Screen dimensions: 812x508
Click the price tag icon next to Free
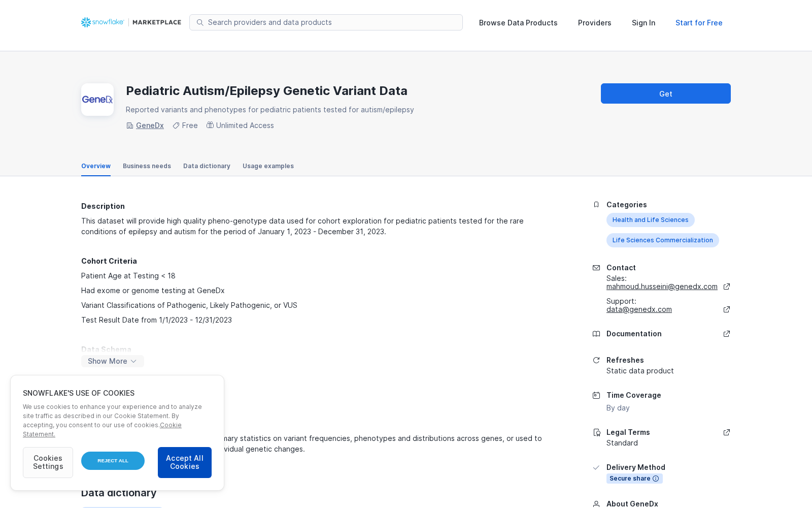(176, 125)
